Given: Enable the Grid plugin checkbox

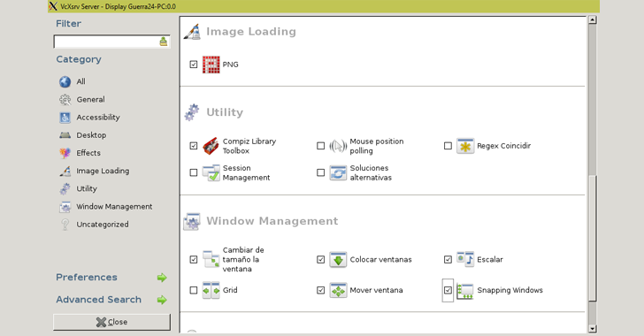Looking at the screenshot, I should [194, 290].
